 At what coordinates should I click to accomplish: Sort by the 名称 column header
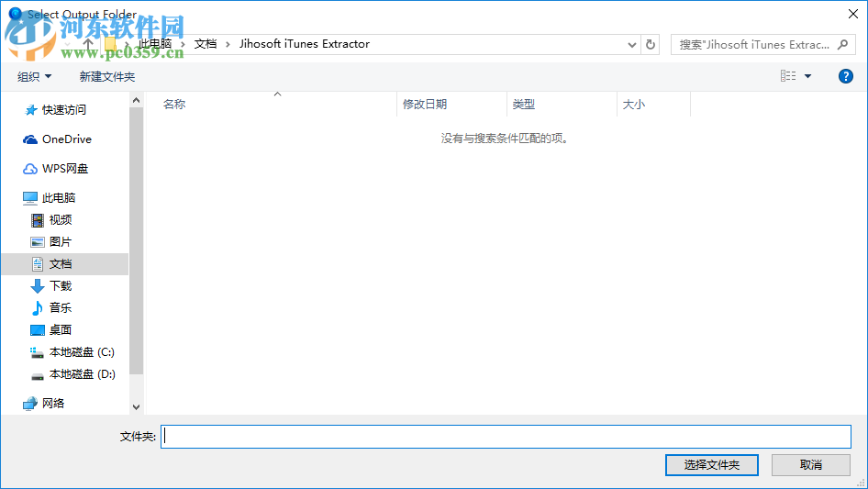click(174, 104)
